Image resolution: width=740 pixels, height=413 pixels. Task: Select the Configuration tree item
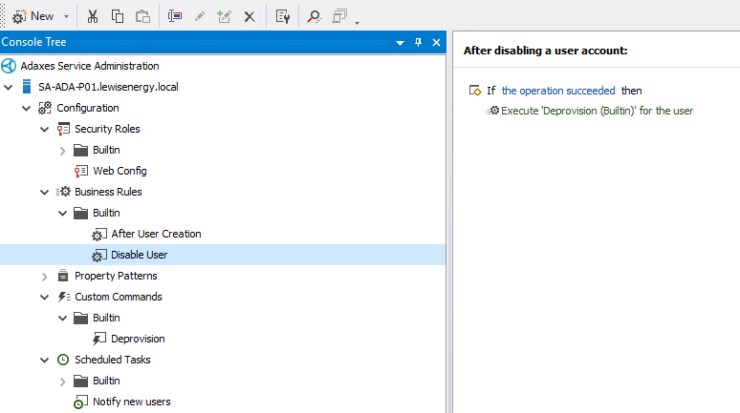tap(88, 108)
